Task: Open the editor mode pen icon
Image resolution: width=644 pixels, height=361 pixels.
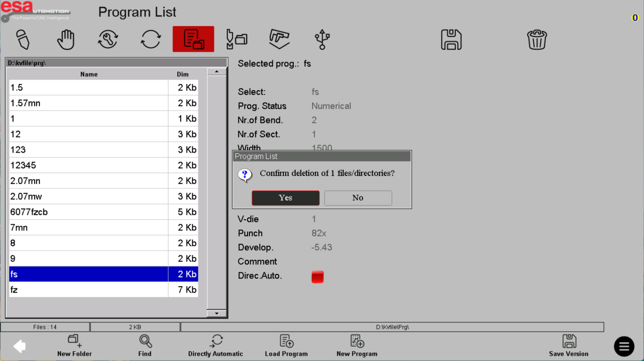Action: 23,40
